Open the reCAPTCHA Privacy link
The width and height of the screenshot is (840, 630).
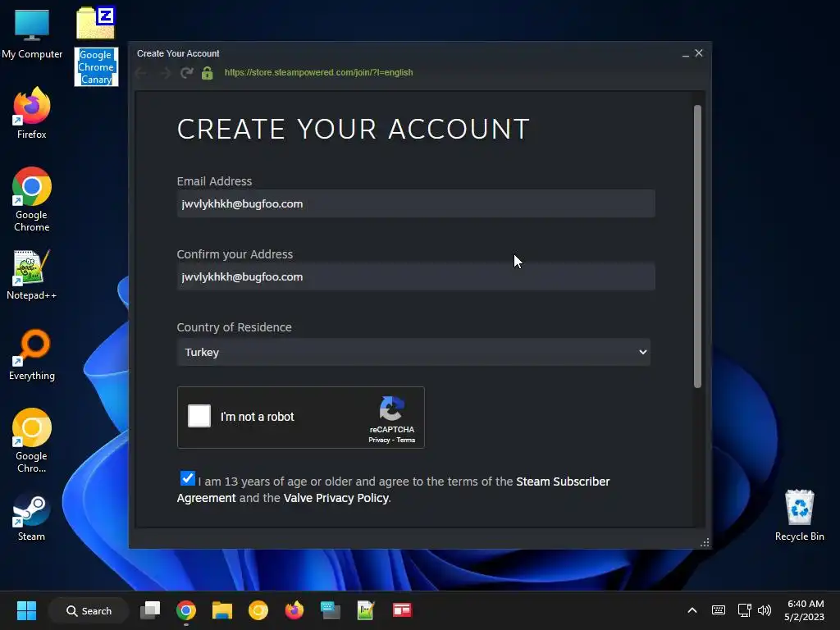379,440
